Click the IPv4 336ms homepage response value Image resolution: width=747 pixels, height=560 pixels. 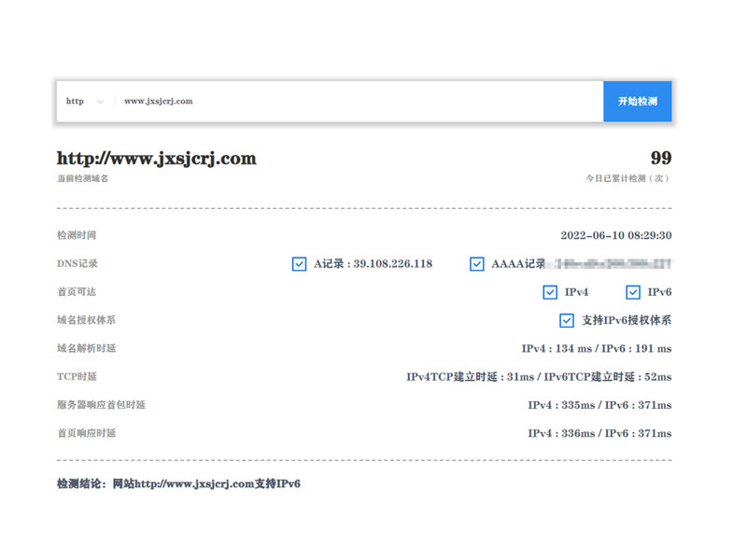tap(562, 433)
